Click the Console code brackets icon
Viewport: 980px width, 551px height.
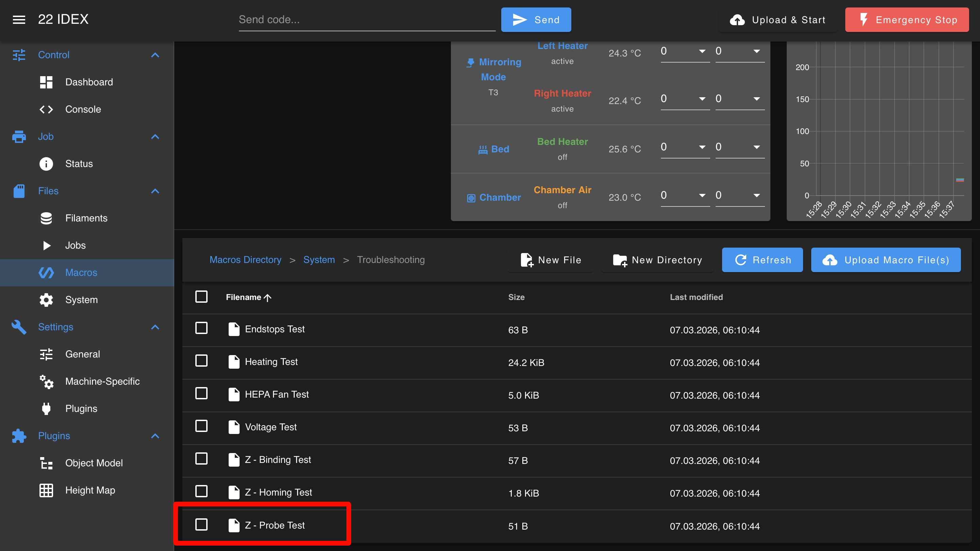(46, 110)
